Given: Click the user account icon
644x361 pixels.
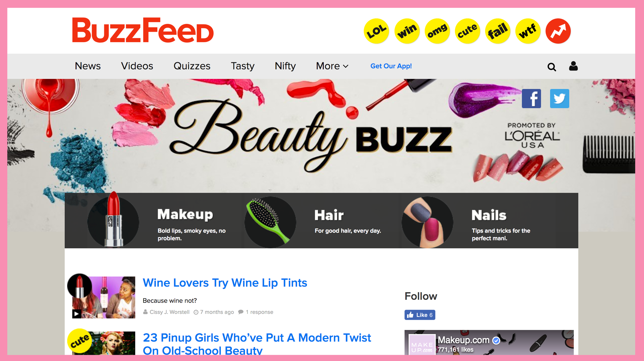Looking at the screenshot, I should (573, 66).
